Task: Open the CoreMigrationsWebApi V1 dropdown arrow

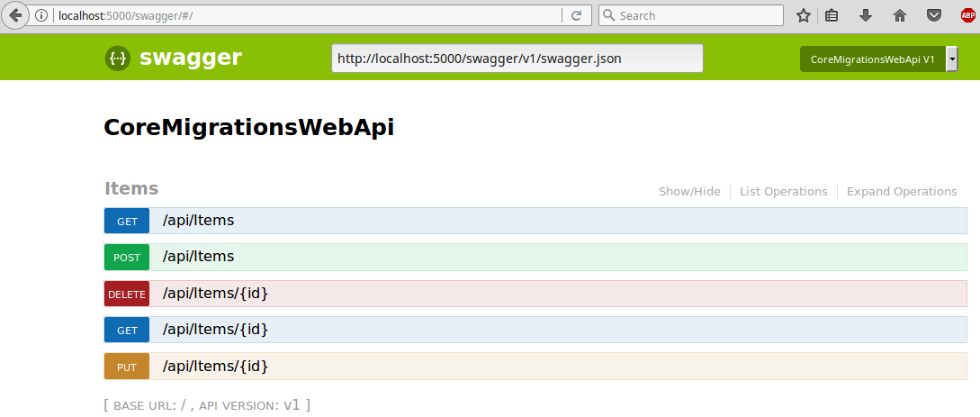Action: click(x=952, y=59)
